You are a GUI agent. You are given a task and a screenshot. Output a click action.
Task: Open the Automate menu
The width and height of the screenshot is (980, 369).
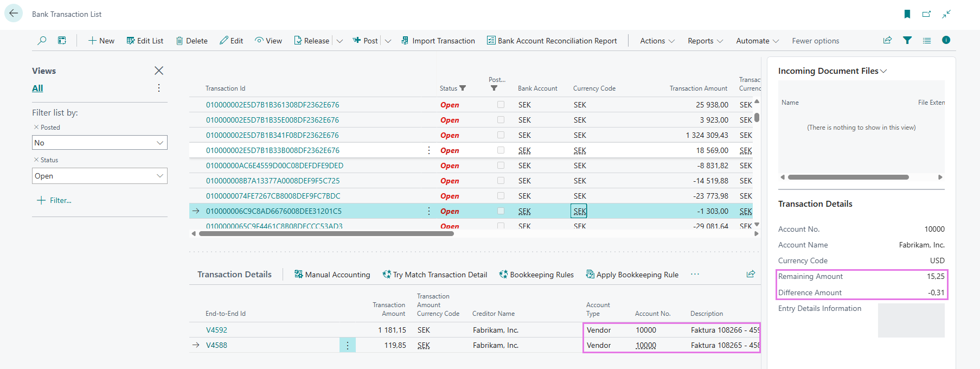pyautogui.click(x=757, y=41)
